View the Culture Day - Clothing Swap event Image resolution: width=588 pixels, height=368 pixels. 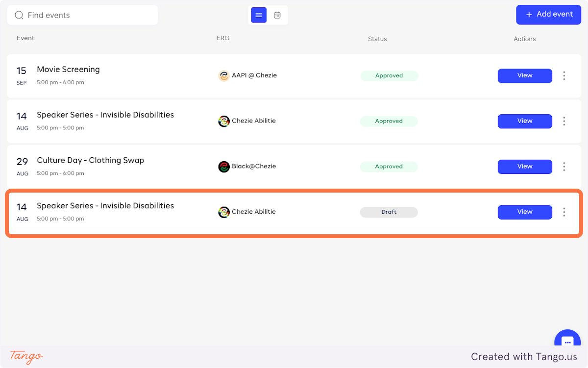coord(524,167)
